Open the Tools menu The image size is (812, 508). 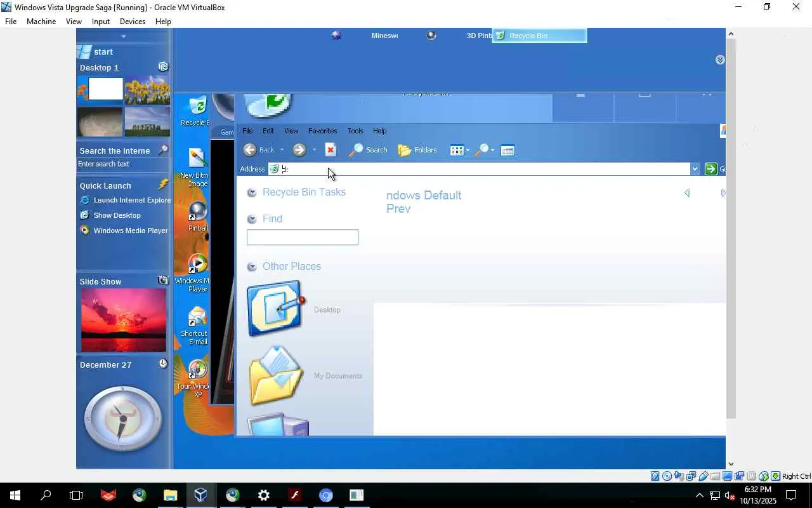point(355,131)
